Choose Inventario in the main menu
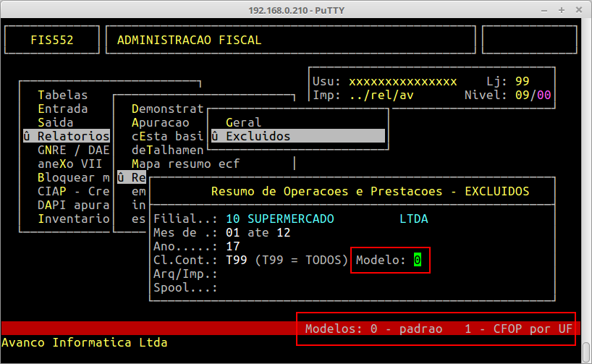This screenshot has width=592, height=364. click(73, 219)
